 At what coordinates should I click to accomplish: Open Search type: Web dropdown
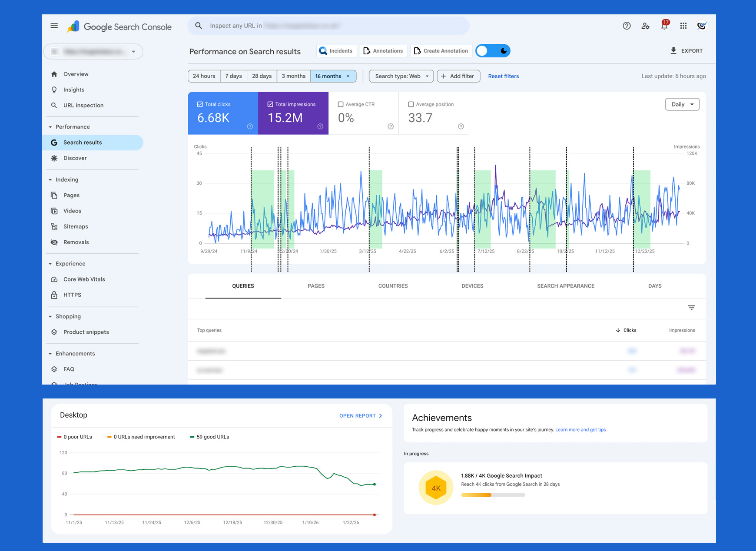tap(401, 76)
